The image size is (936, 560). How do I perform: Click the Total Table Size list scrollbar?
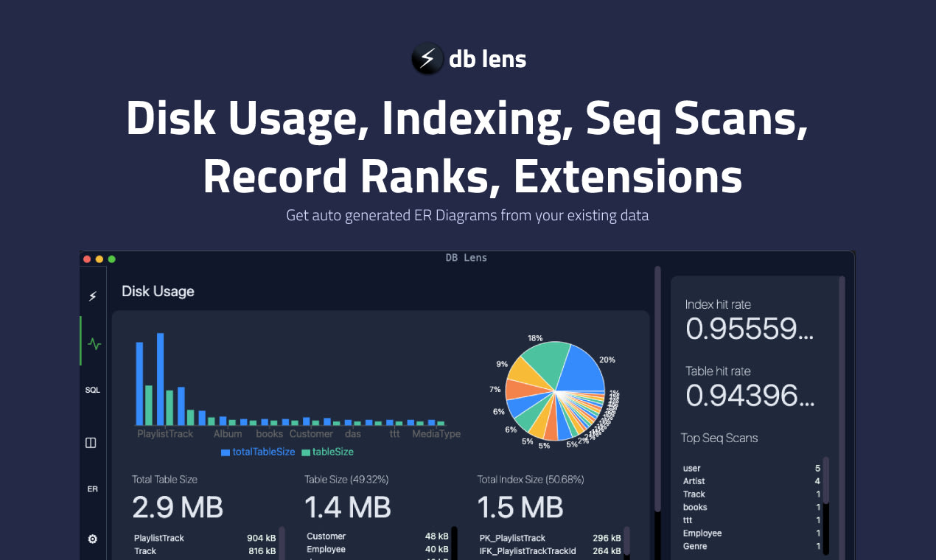click(x=282, y=543)
